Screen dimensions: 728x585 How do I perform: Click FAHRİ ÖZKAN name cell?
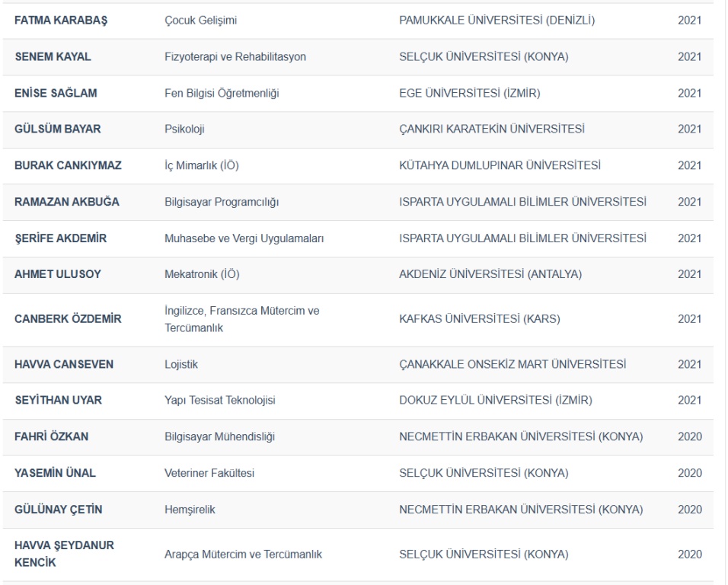coord(51,436)
